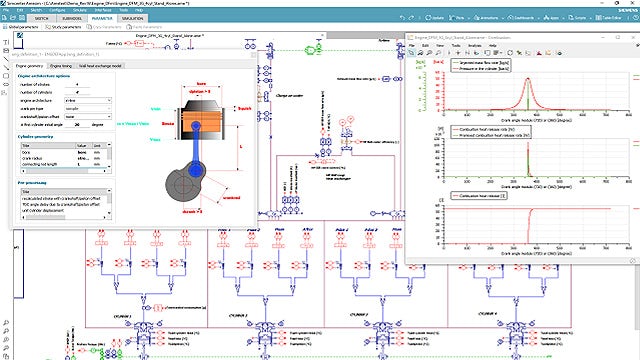
Task: Click the Cylinder geometry horizontal scrollbar
Action: pos(64,171)
